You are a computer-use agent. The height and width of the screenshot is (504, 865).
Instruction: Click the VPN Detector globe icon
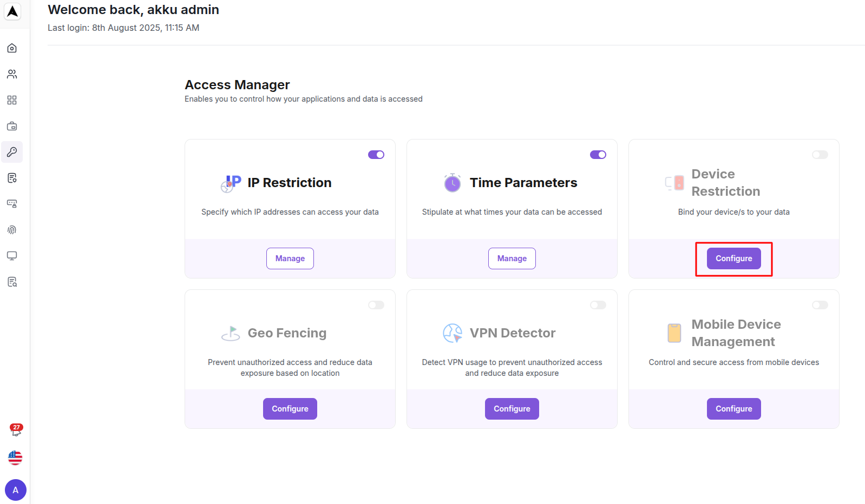point(453,333)
